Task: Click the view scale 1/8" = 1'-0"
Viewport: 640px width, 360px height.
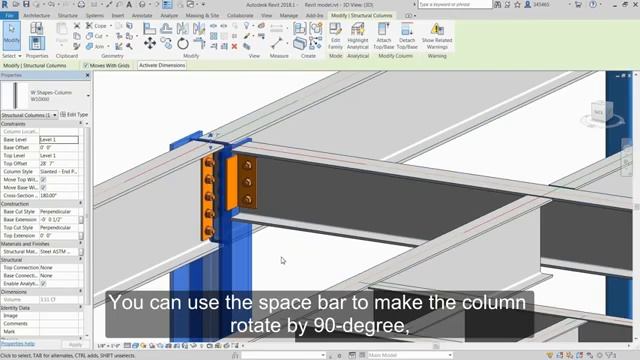Action: [x=108, y=346]
